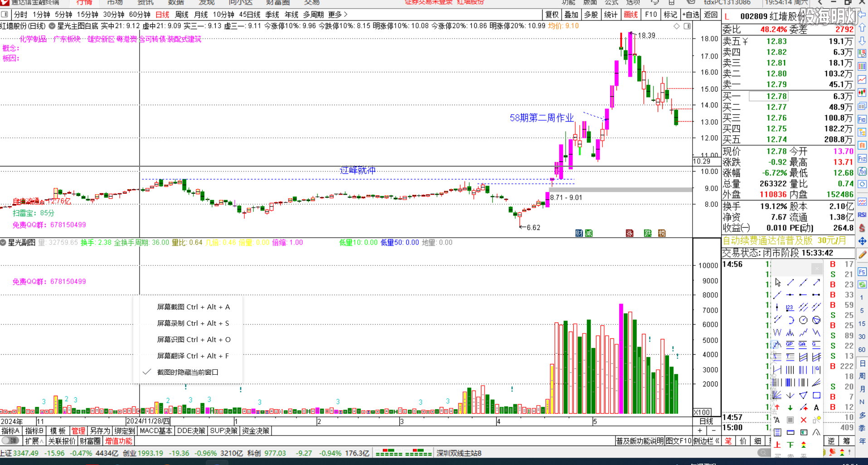
Task: Collapse the 侧边栏 sidebar
Action: (706, 441)
